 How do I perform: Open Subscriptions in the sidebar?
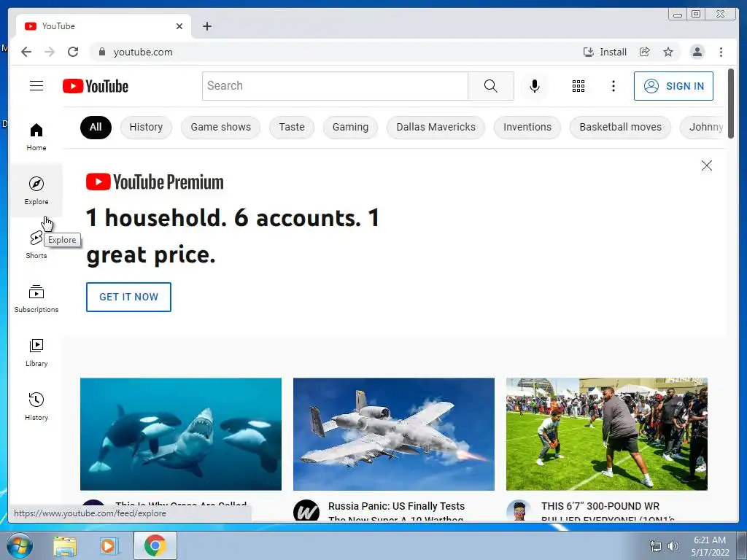point(36,298)
